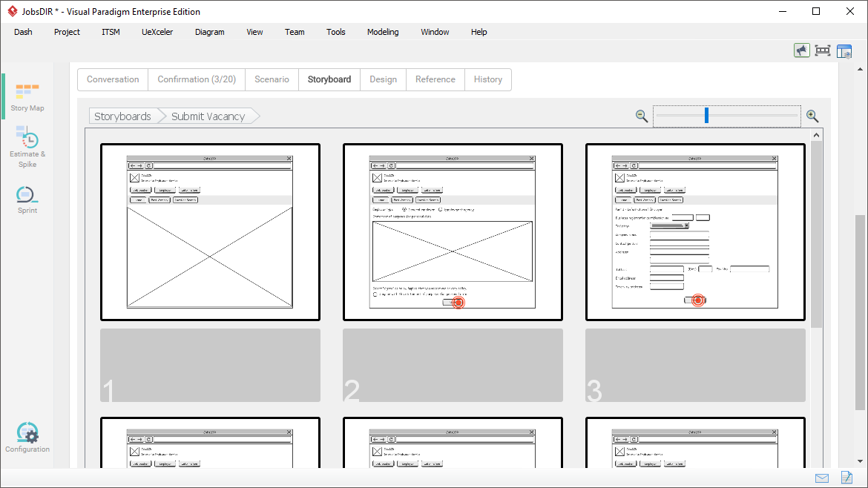Screen dimensions: 868x488
Task: Open the Configuration gear icon
Action: coord(27,433)
